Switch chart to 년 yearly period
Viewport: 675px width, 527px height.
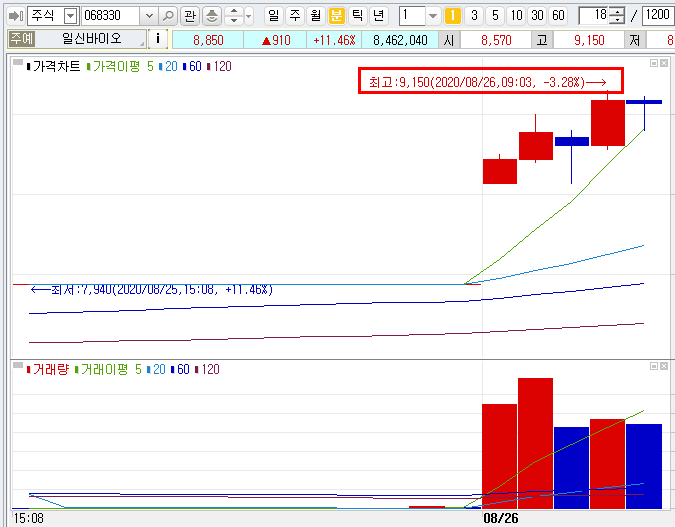(x=378, y=16)
